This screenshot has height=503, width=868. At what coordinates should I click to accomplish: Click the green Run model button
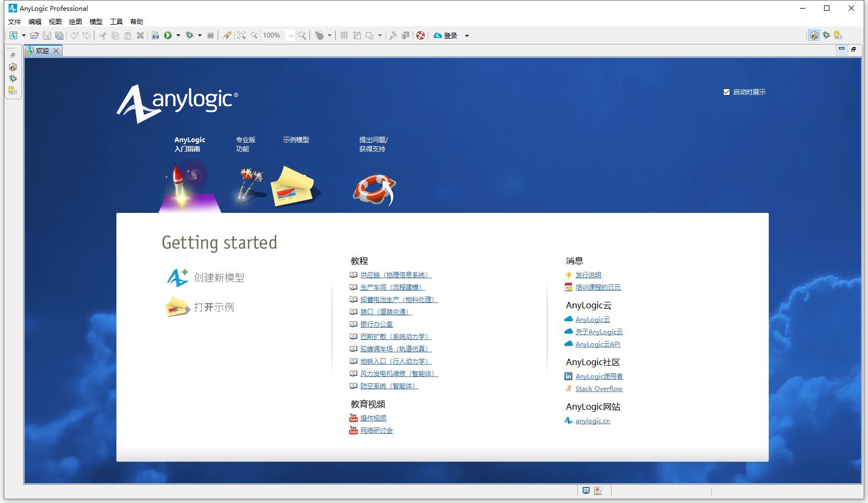[168, 35]
